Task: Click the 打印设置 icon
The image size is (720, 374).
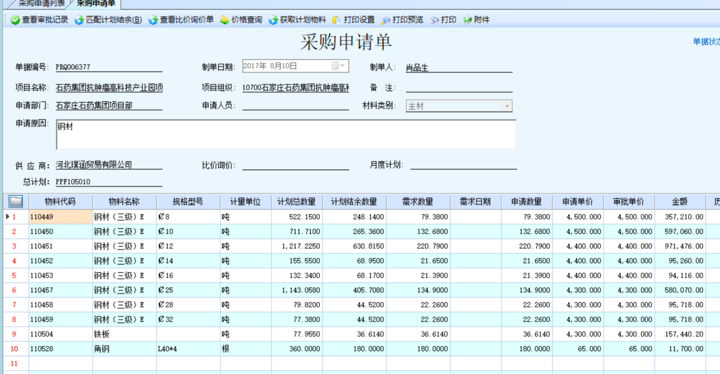Action: (x=336, y=20)
